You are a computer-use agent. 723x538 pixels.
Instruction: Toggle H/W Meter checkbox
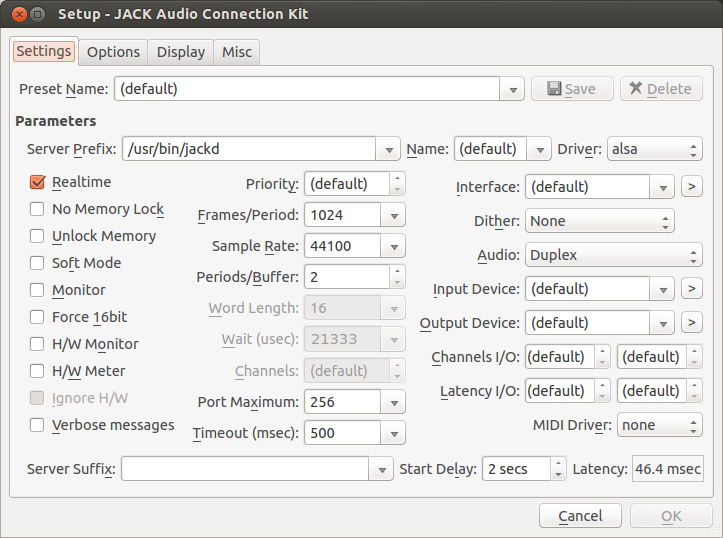[37, 371]
